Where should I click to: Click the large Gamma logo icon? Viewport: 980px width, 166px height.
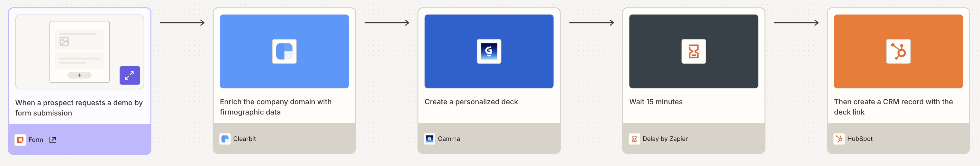coord(489,51)
